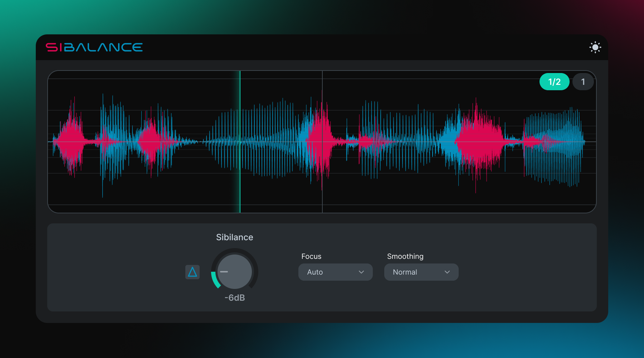Select the 1 zoom option
Viewport: 644px width, 358px height.
tap(583, 82)
